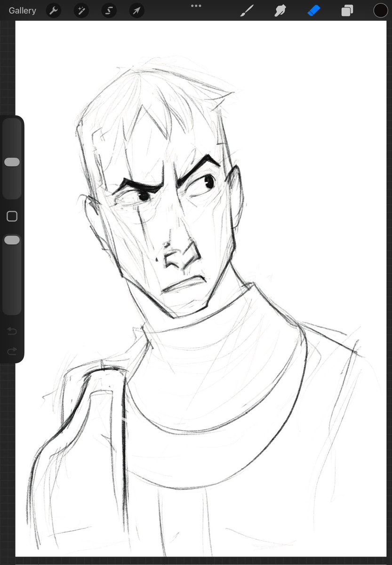
Task: Return to the Gallery
Action: coord(22,10)
